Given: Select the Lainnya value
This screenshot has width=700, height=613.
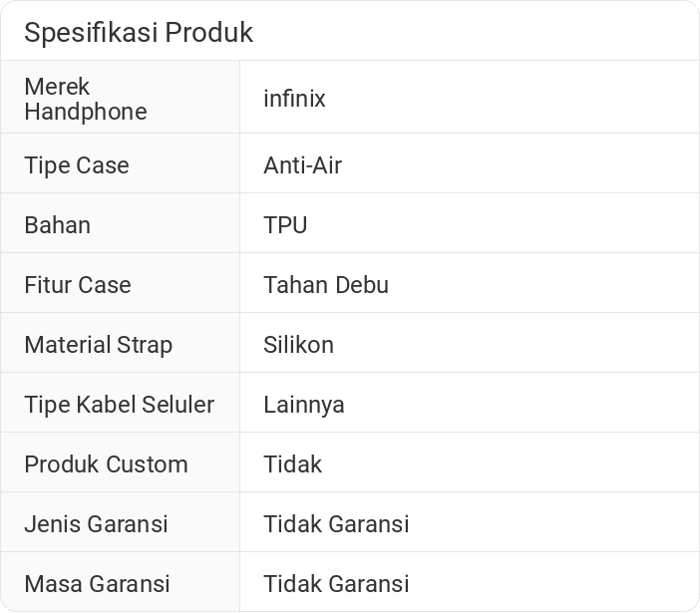Looking at the screenshot, I should (x=304, y=405).
